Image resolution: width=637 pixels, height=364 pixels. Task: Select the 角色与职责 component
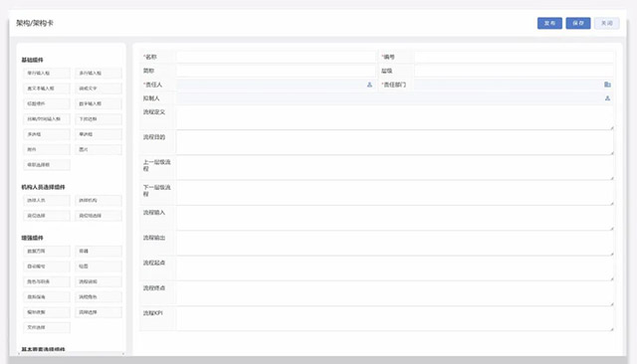(47, 281)
